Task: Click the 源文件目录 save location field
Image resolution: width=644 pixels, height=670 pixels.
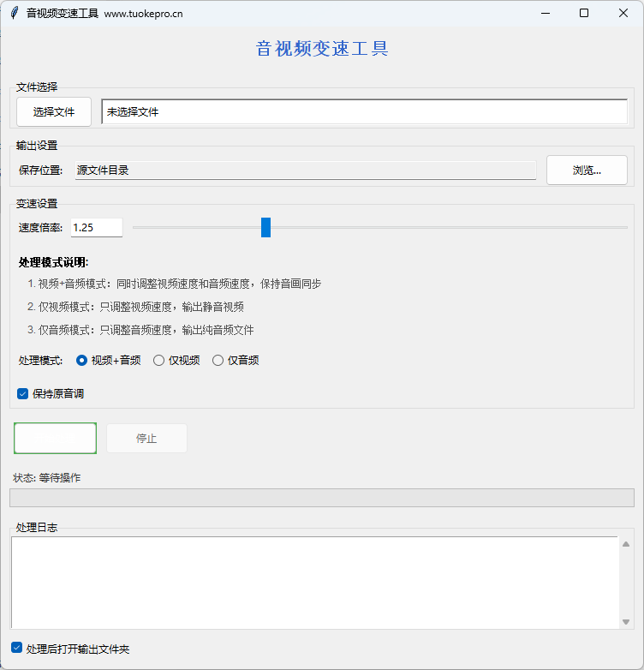Action: (x=305, y=170)
